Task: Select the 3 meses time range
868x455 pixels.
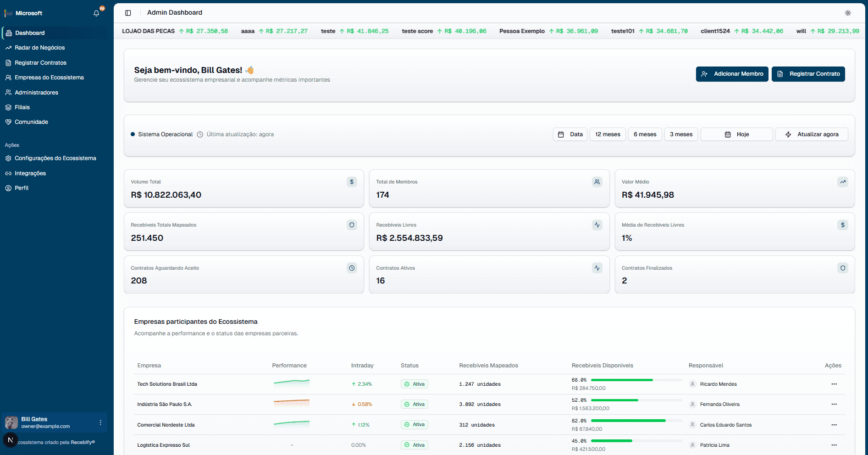Action: tap(681, 134)
